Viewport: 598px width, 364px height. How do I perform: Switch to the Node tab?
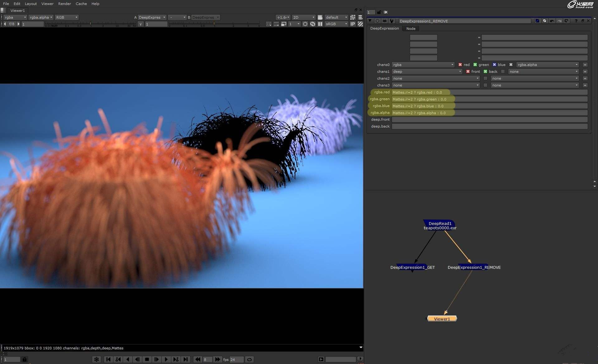click(x=411, y=29)
